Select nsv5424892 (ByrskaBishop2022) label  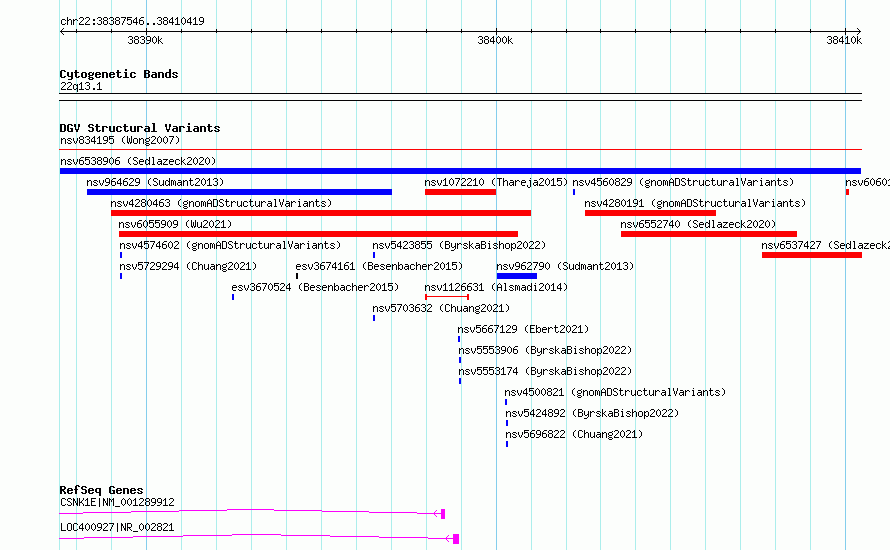point(592,413)
